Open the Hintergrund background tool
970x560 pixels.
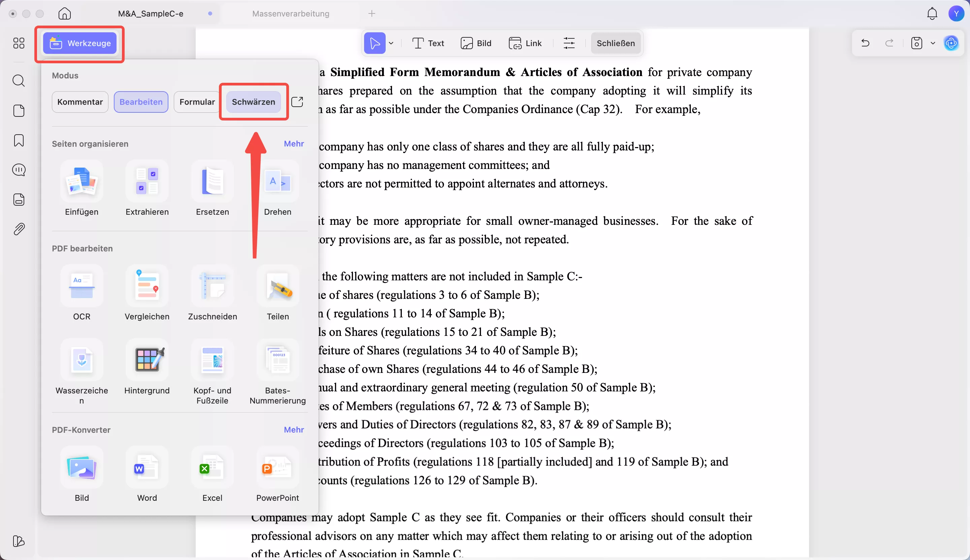147,360
